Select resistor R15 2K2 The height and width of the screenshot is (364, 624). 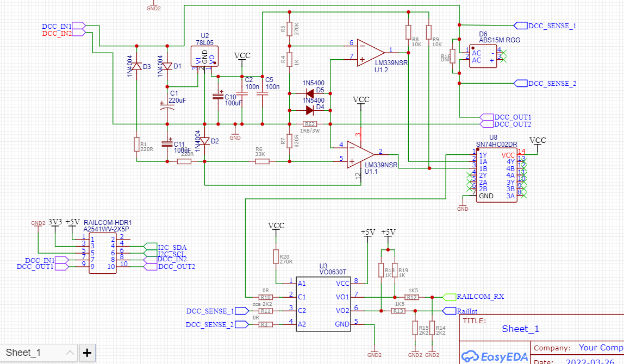pos(415,328)
